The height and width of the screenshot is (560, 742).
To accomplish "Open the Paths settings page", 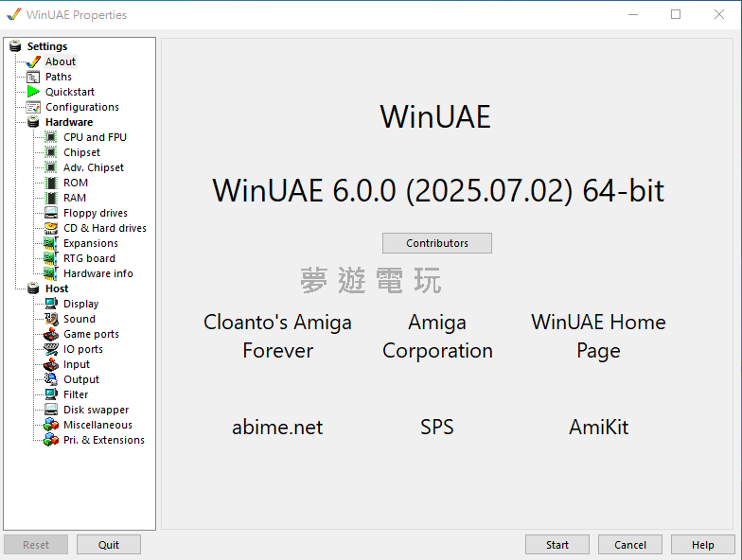I will click(59, 78).
